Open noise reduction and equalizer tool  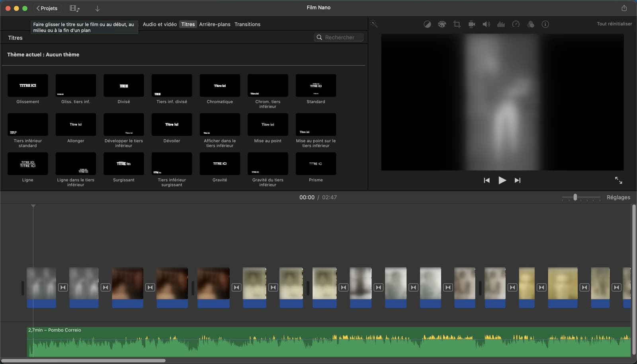[x=501, y=24]
